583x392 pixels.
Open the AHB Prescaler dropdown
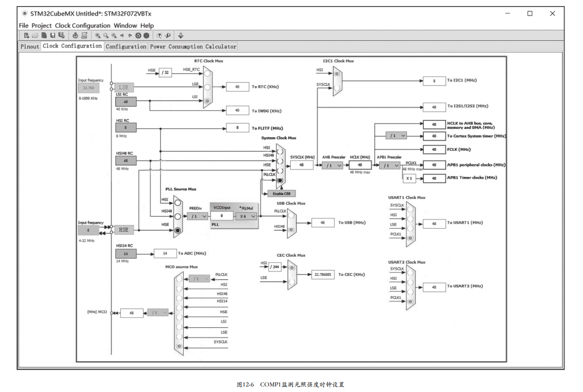click(x=332, y=165)
